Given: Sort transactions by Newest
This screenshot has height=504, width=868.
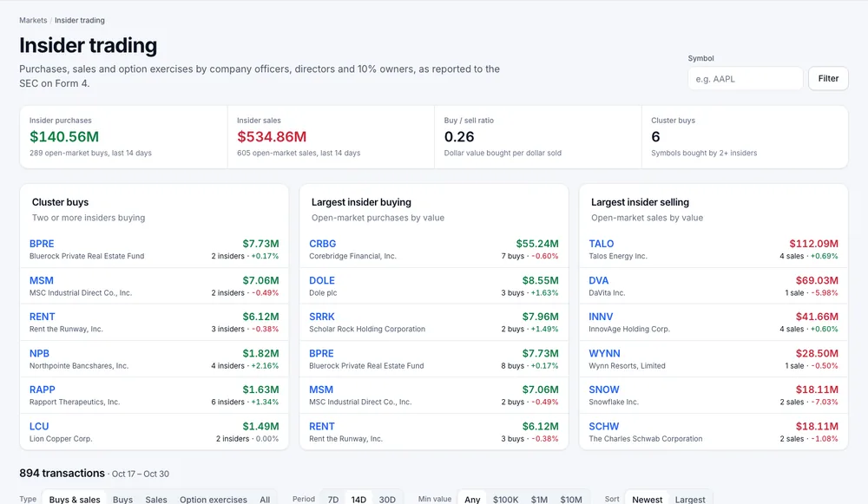Looking at the screenshot, I should pos(648,499).
